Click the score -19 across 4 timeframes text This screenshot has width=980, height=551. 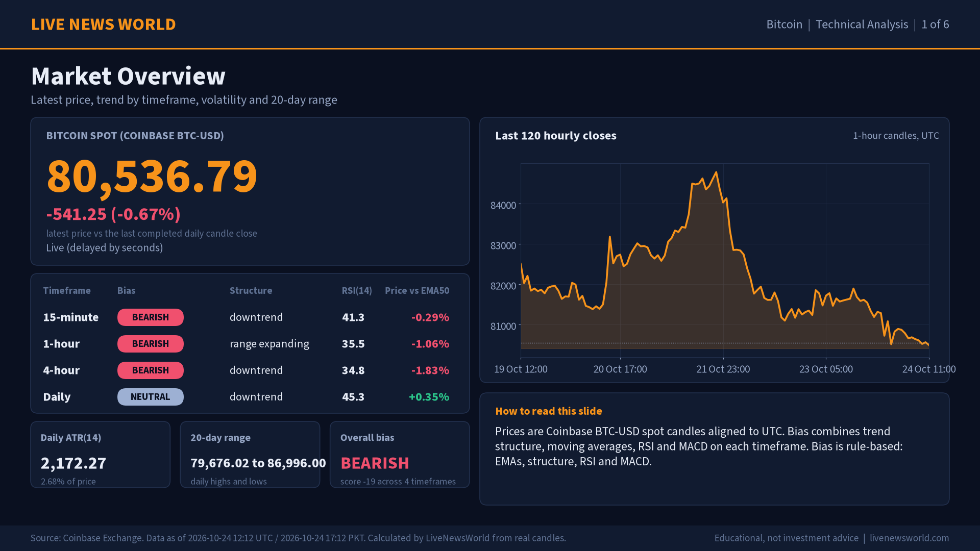[398, 482]
